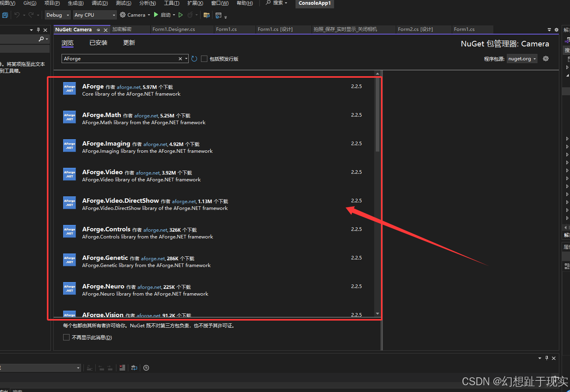Open the 工具(T) menu
570x392 pixels.
(172, 3)
